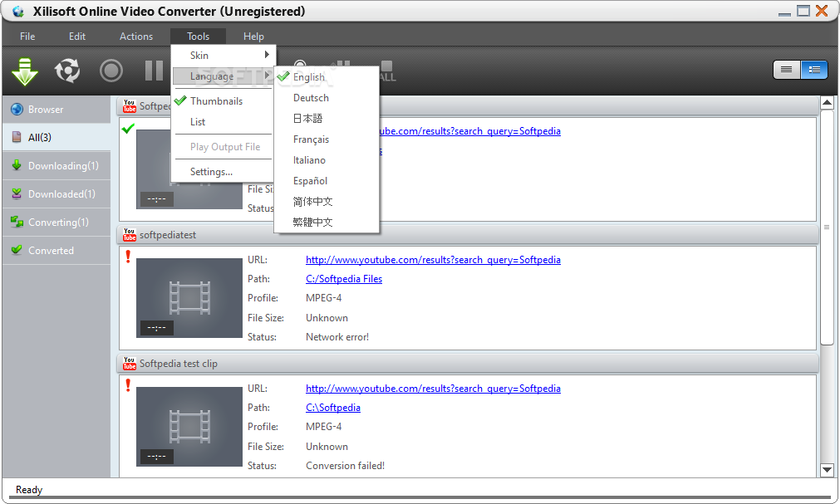840x504 pixels.
Task: Click the scrollbar down arrow
Action: [x=827, y=470]
